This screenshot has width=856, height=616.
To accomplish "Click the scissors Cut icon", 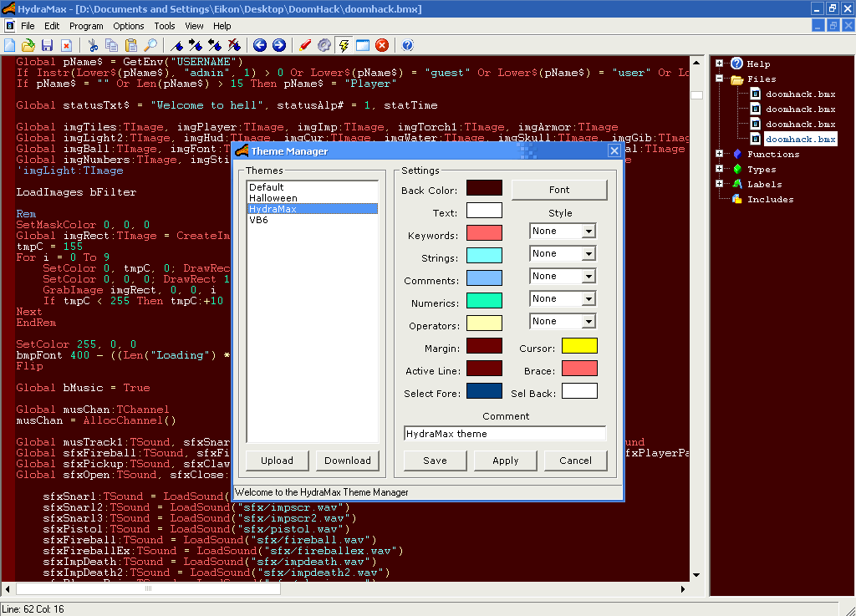I will (x=93, y=45).
